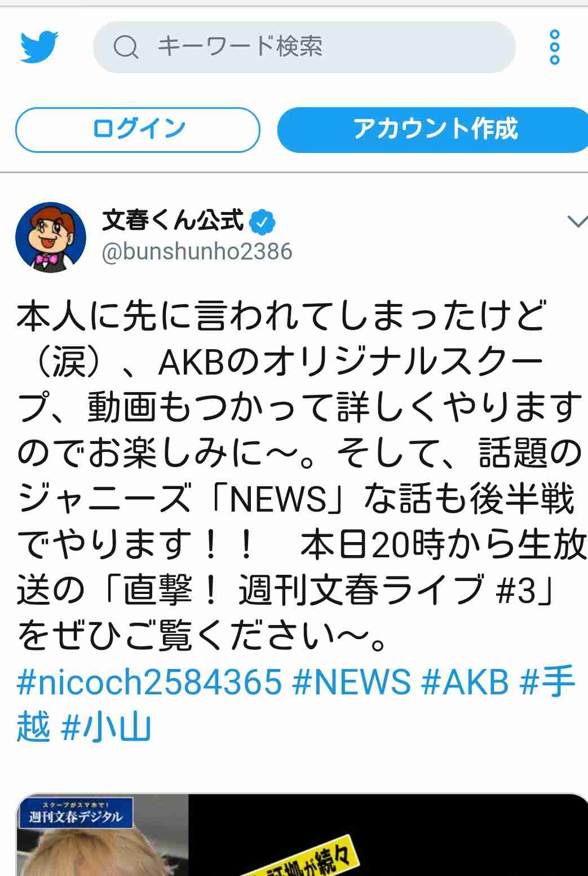This screenshot has height=876, width=588.
Task: Open the @bunshunho2386 handle link
Action: tap(197, 252)
